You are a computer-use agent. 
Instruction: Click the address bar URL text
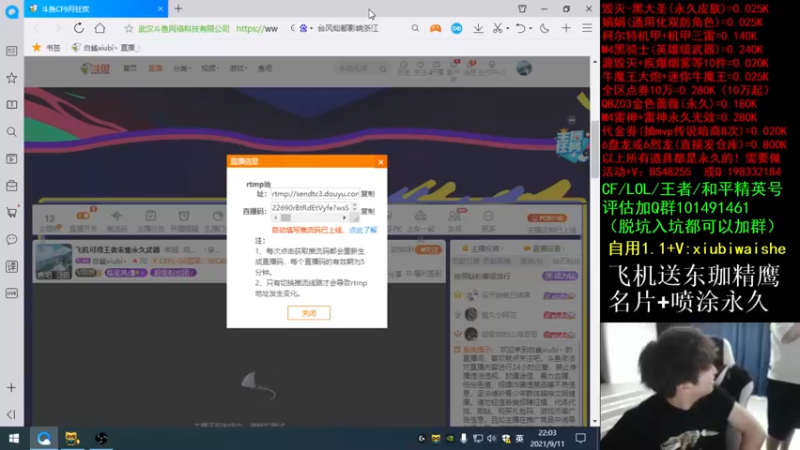click(x=257, y=29)
